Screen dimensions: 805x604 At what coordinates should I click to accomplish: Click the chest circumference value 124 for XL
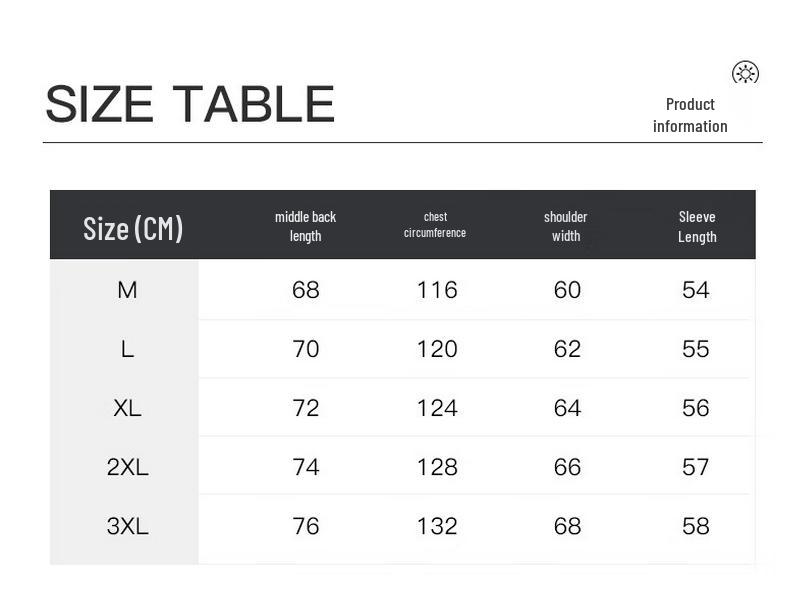coord(437,408)
